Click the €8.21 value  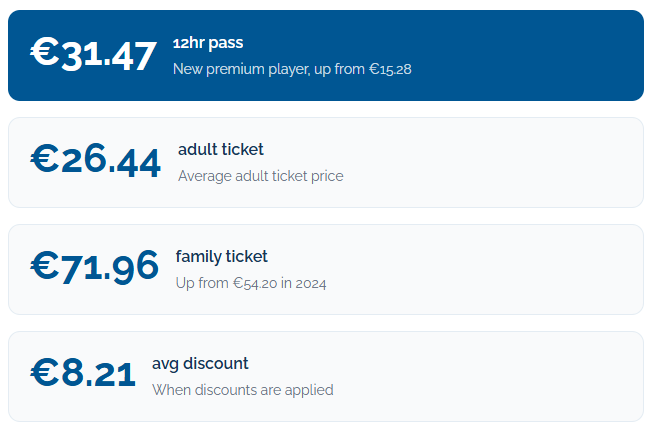coord(83,374)
